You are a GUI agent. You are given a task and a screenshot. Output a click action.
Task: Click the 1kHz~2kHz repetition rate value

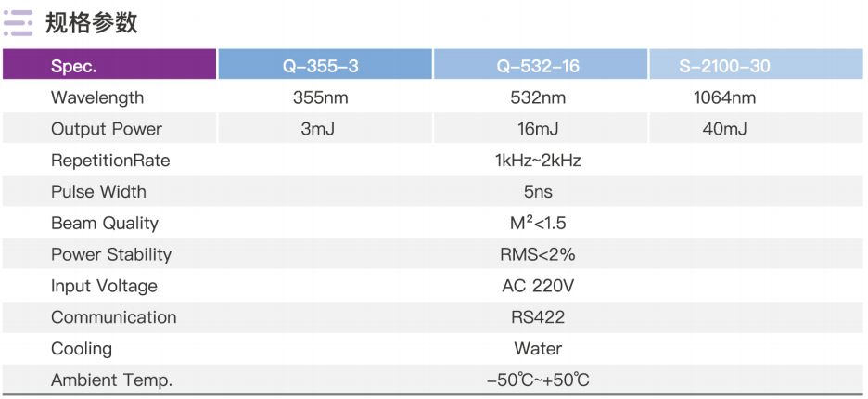(x=538, y=161)
